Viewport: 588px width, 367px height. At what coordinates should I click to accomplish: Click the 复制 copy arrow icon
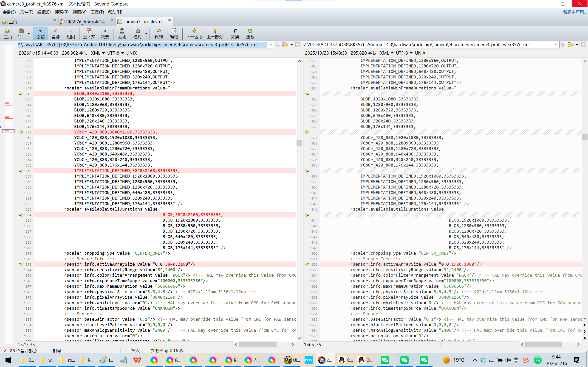158,33
